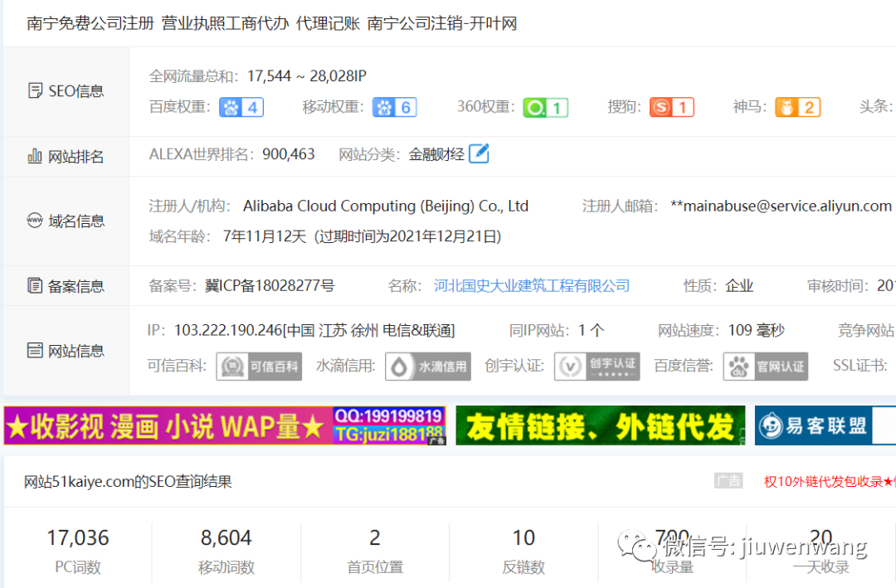Click the ICP number 冀ICP备18028277号
Viewport: 896px width, 588px height.
tap(270, 286)
